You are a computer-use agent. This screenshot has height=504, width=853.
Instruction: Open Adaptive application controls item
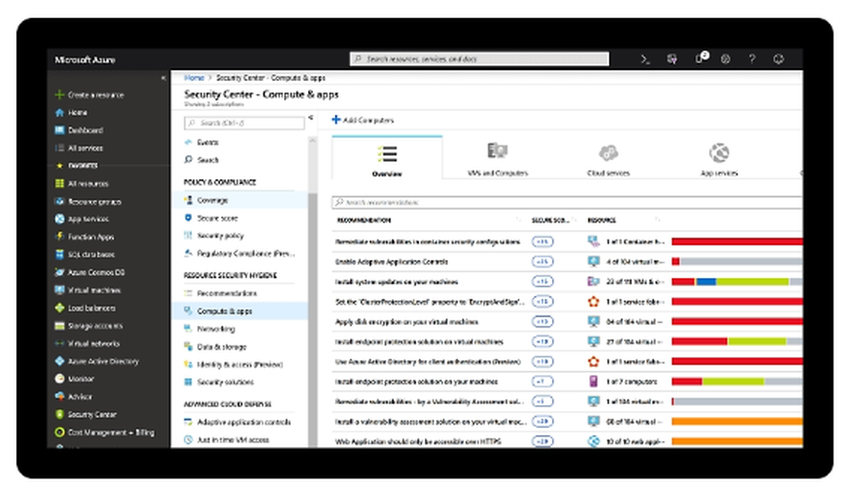pos(238,422)
